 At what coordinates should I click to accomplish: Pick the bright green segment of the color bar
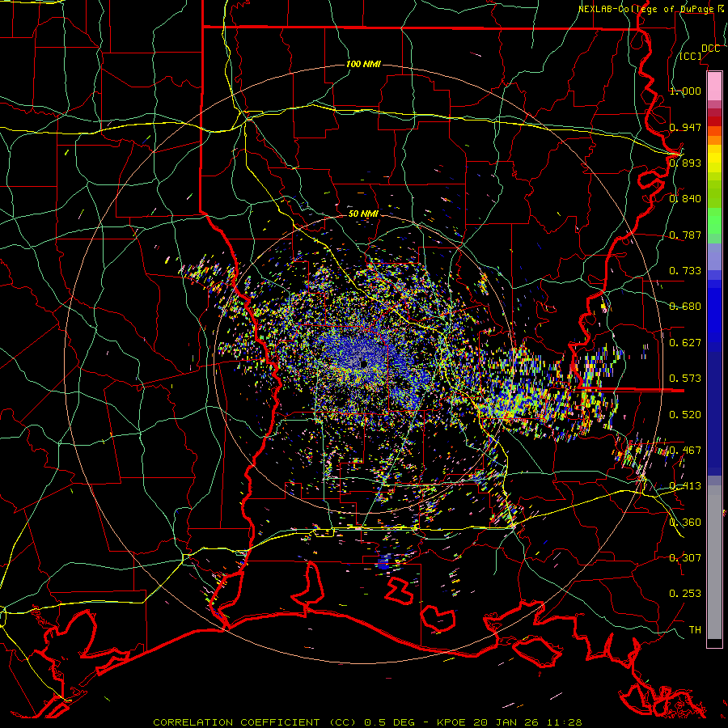pos(714,221)
